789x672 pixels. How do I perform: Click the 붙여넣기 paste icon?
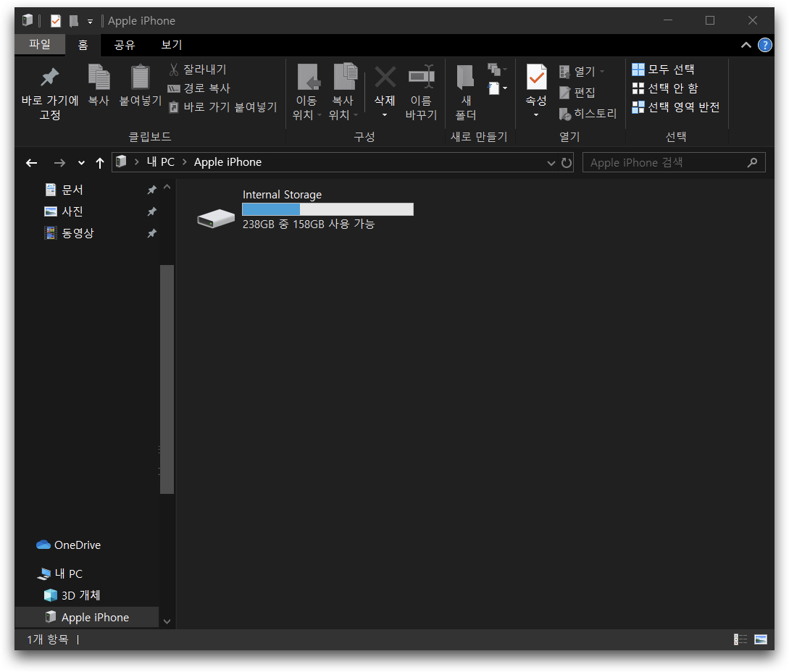click(x=140, y=77)
